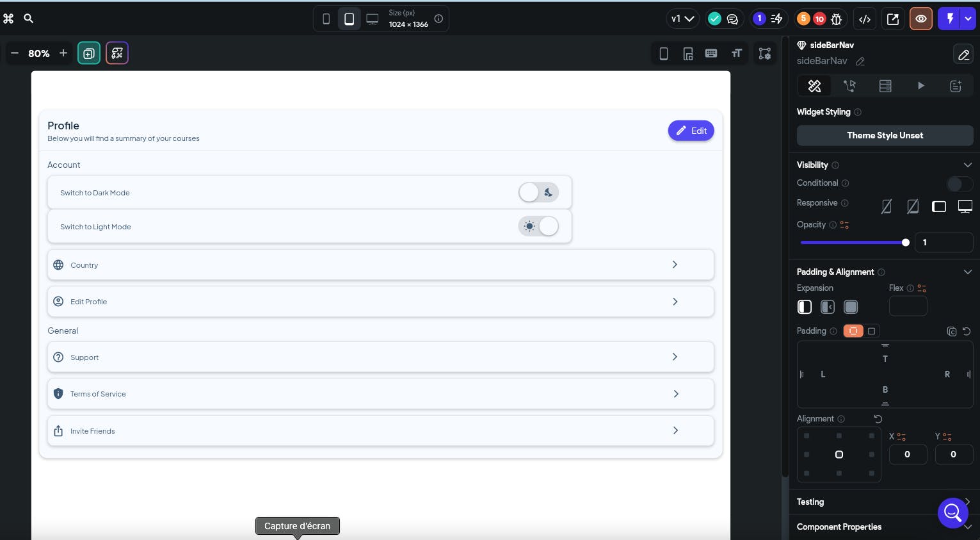Open the actions flow tab
The height and width of the screenshot is (540, 980).
[849, 86]
